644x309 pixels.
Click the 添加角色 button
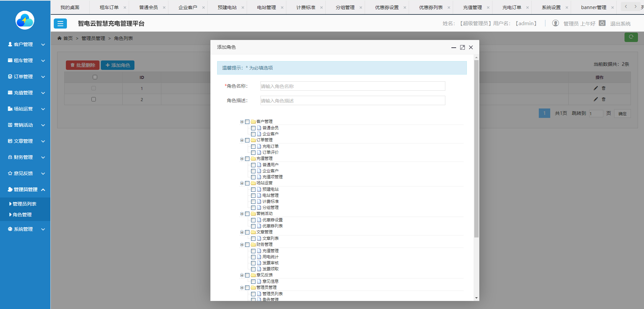[118, 65]
